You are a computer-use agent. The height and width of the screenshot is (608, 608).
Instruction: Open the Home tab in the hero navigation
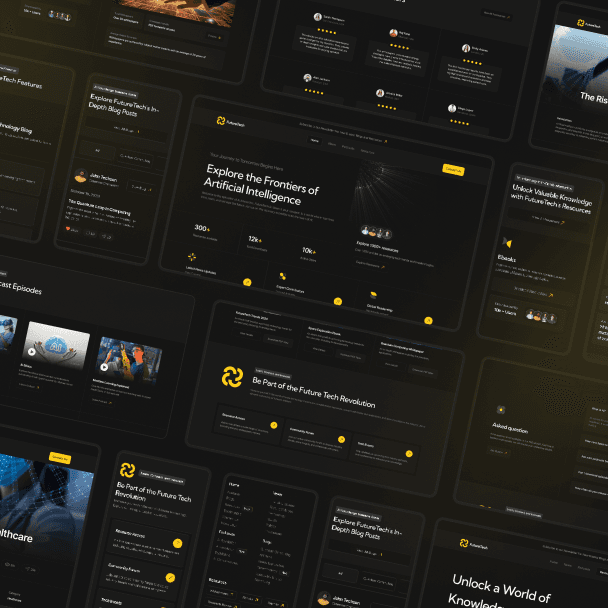tap(315, 141)
